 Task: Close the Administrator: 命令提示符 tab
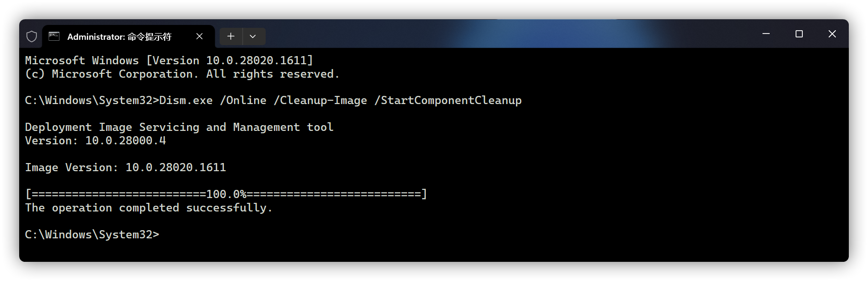point(199,36)
